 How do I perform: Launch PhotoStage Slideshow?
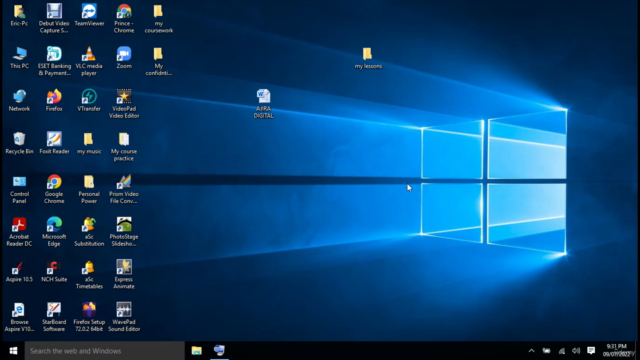[124, 232]
